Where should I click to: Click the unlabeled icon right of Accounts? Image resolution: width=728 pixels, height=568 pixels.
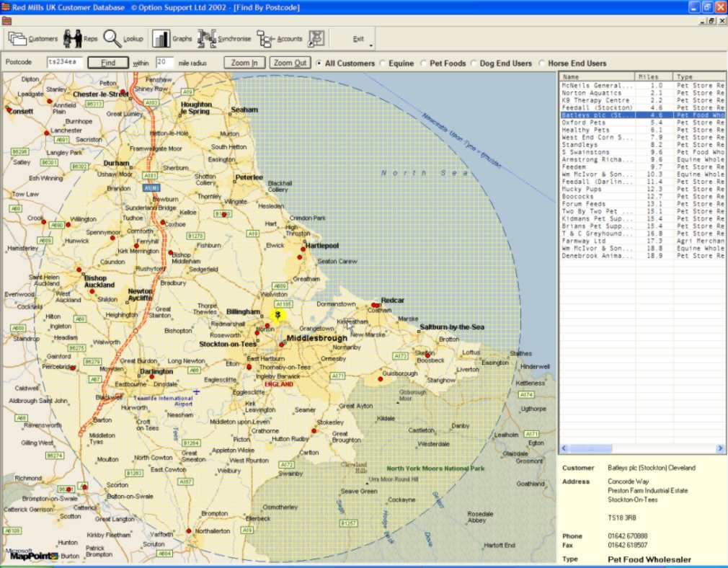tap(316, 38)
